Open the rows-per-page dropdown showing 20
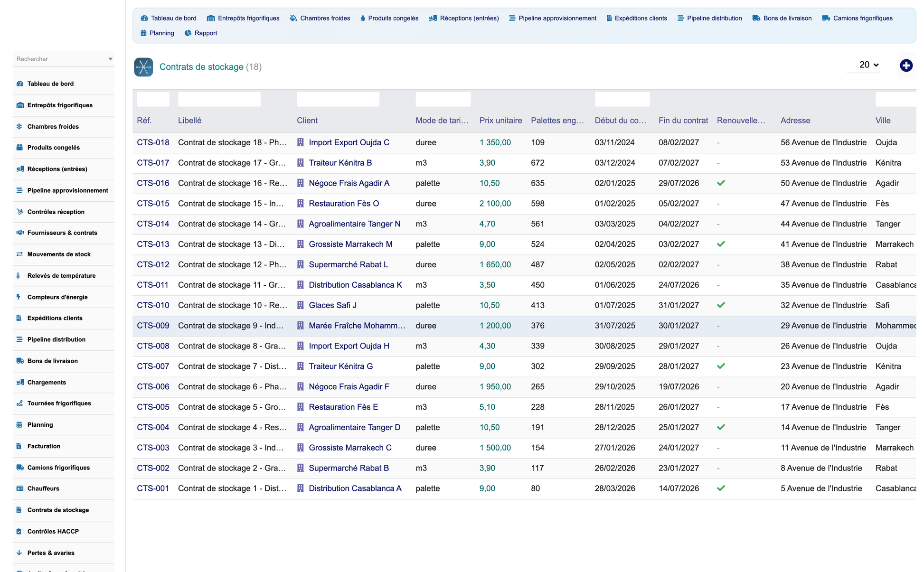 tap(864, 65)
